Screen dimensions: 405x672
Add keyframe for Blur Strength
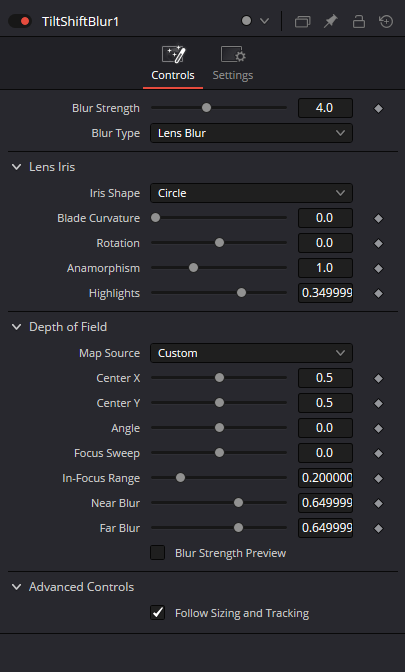point(378,108)
